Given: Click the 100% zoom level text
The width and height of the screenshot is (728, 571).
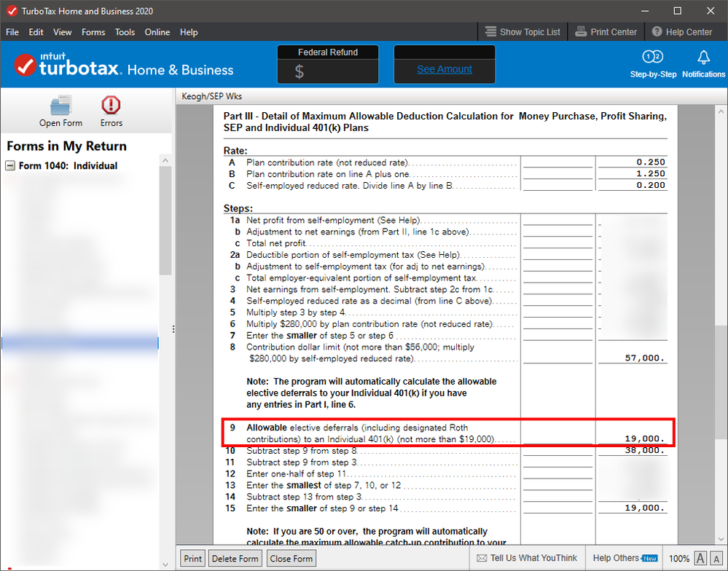Looking at the screenshot, I should [x=678, y=559].
